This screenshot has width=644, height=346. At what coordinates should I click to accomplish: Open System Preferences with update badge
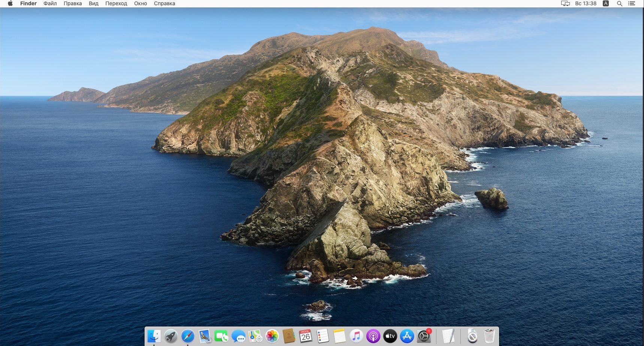pyautogui.click(x=424, y=336)
